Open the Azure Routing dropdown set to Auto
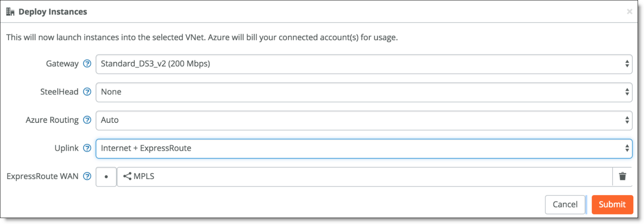 pos(364,120)
